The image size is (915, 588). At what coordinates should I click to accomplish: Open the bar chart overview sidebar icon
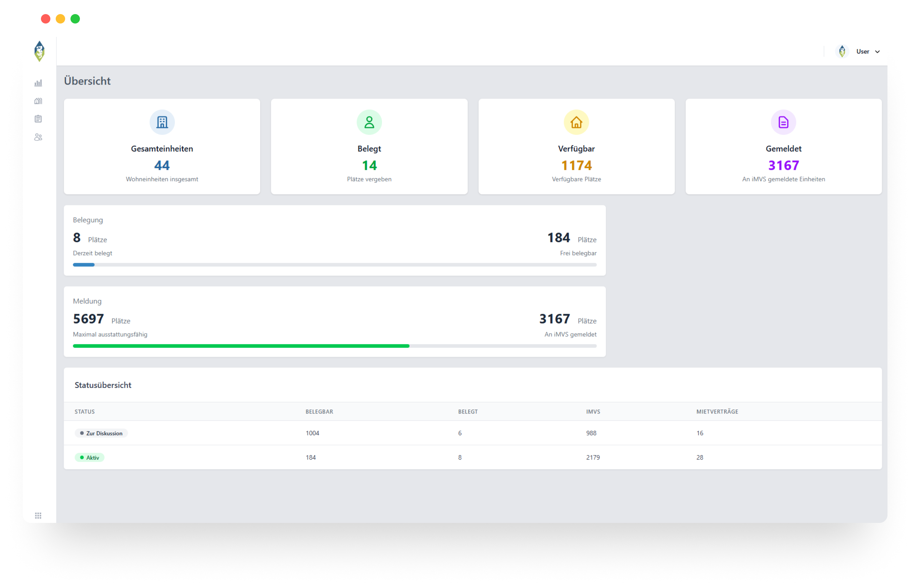[x=38, y=83]
